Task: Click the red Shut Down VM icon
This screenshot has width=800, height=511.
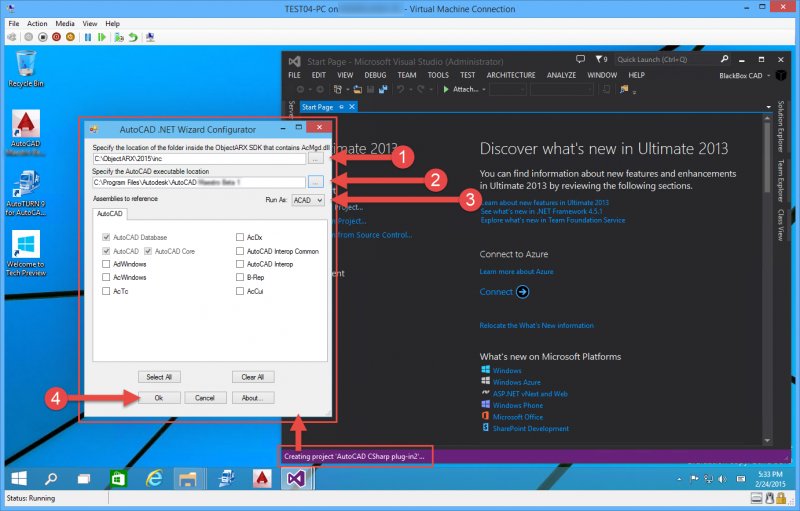Action: [57, 37]
